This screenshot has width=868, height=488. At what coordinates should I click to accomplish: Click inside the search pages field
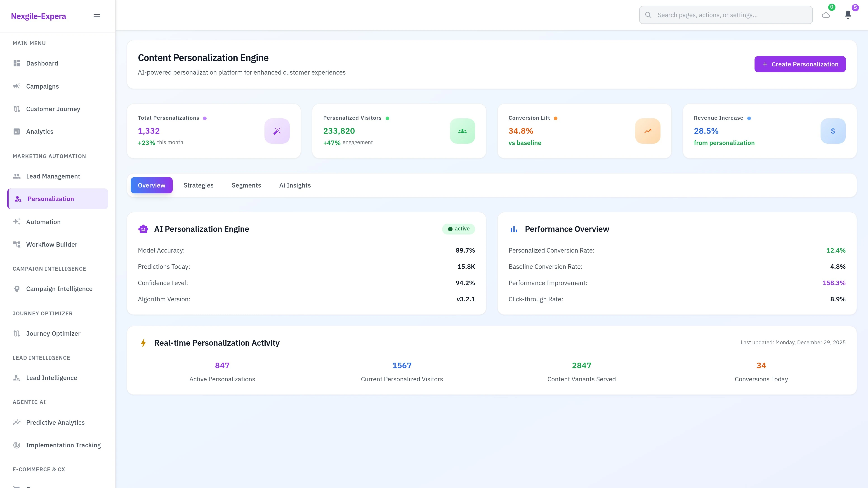[724, 15]
